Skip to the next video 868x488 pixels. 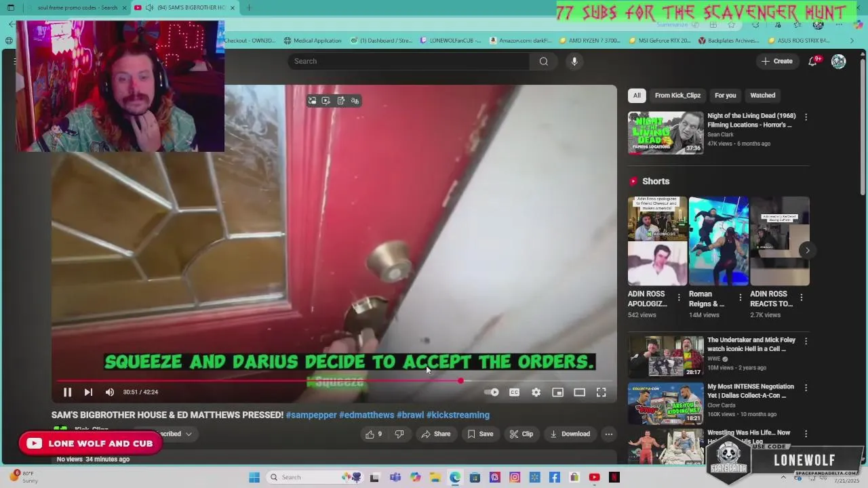[88, 392]
